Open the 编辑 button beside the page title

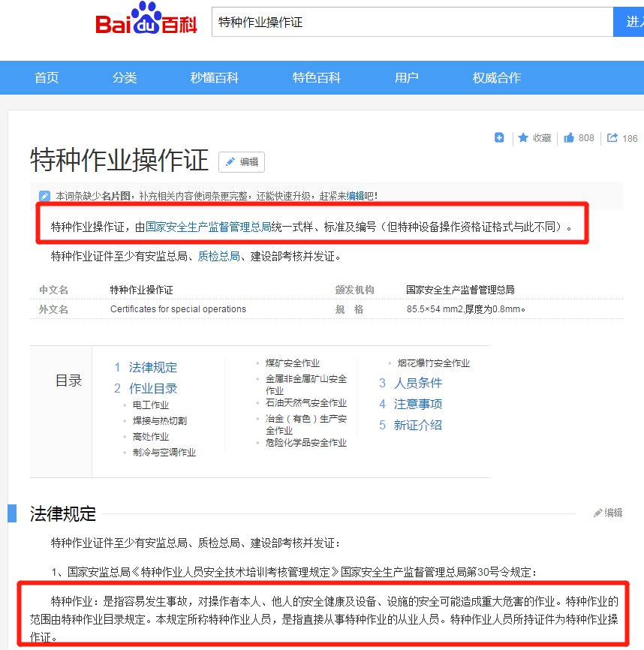(240, 162)
